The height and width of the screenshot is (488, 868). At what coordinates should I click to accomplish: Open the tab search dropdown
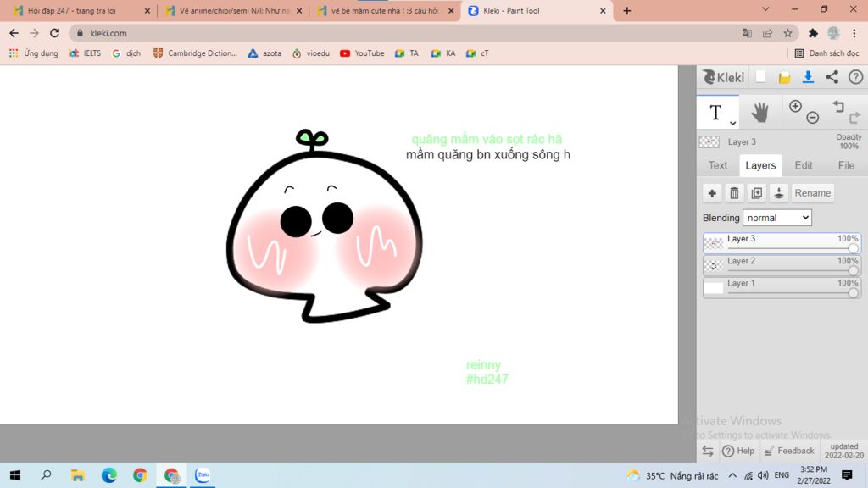pyautogui.click(x=765, y=9)
